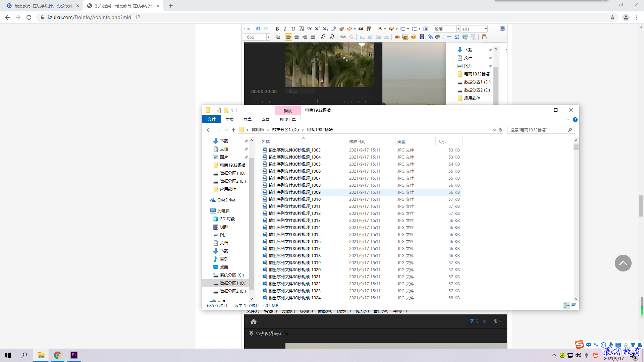Viewport: 644px width, 362px height.
Task: Insert single image in editor
Action: (397, 37)
